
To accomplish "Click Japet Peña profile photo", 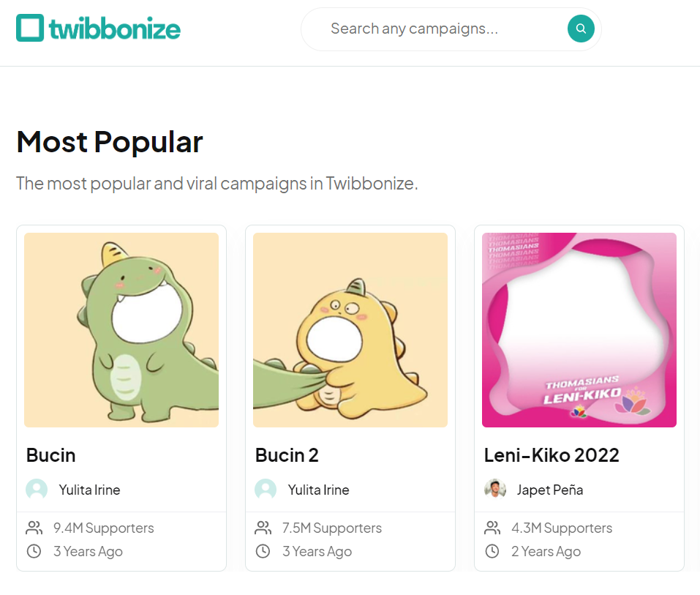I will (495, 489).
